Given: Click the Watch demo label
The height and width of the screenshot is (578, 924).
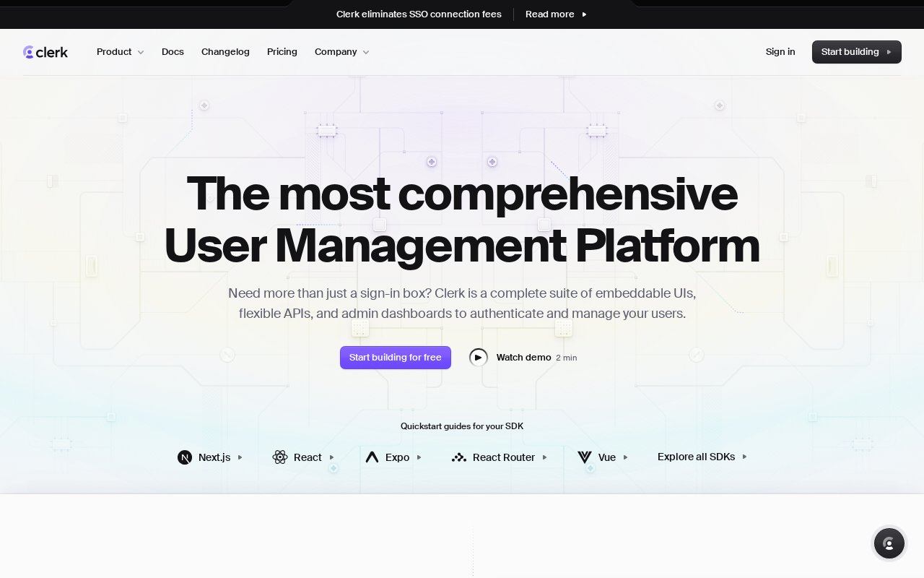Looking at the screenshot, I should (523, 358).
